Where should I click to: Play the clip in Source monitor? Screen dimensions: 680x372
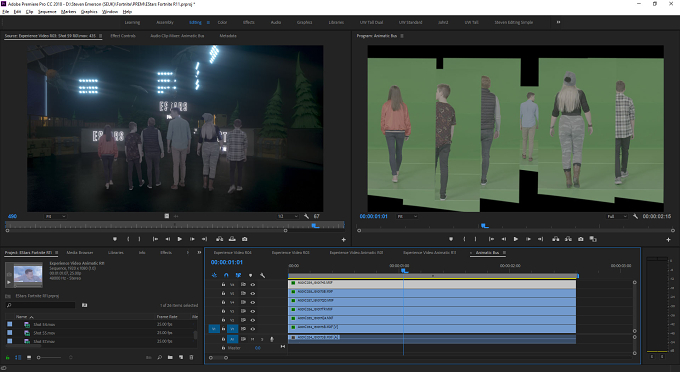click(x=180, y=239)
